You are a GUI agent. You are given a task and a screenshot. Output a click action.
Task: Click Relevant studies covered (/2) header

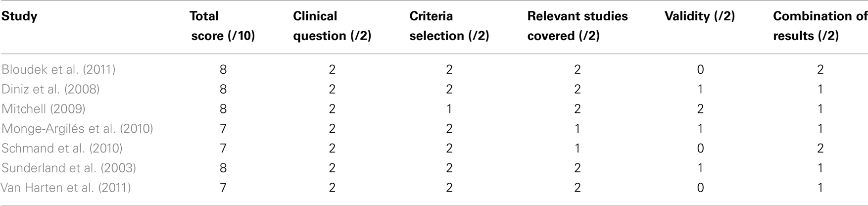(x=578, y=26)
